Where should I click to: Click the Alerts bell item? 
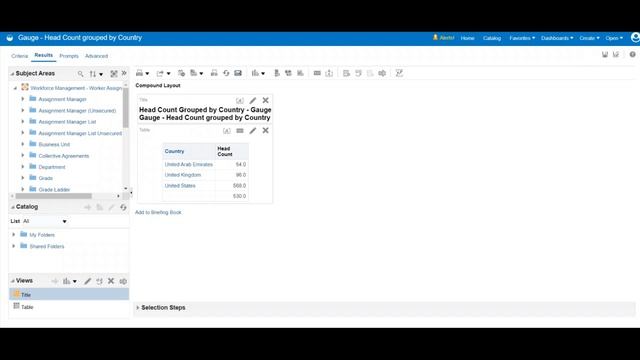(x=443, y=38)
